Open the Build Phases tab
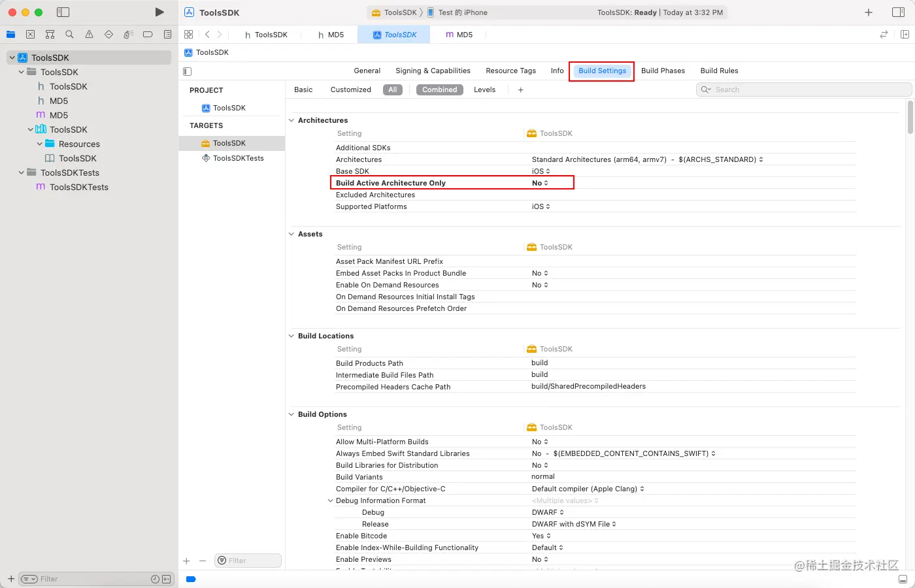 pyautogui.click(x=663, y=71)
